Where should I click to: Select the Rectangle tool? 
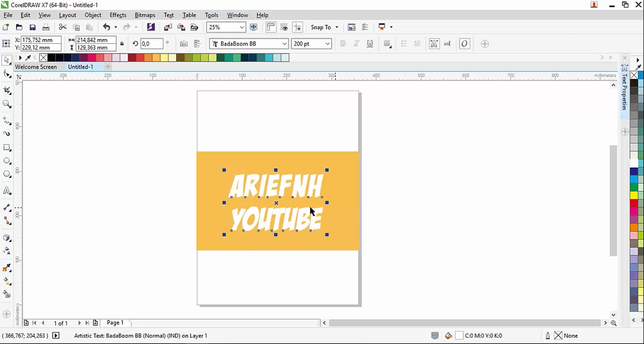(7, 148)
